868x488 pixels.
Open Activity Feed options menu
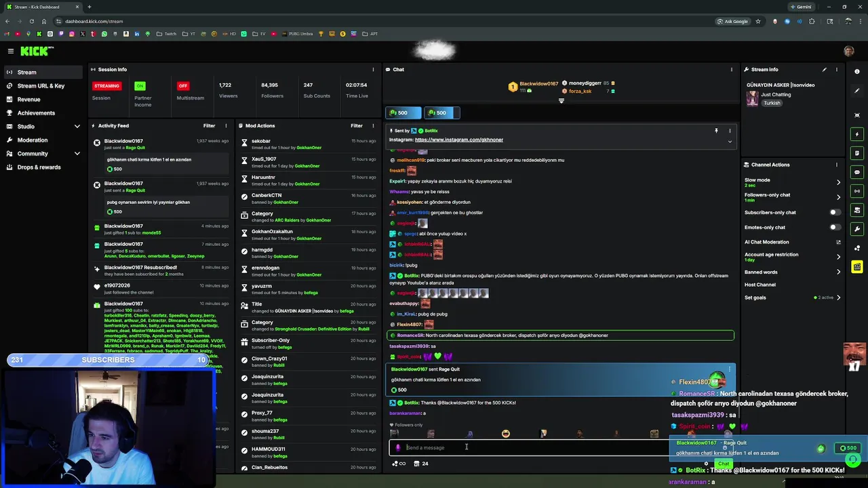(x=226, y=125)
